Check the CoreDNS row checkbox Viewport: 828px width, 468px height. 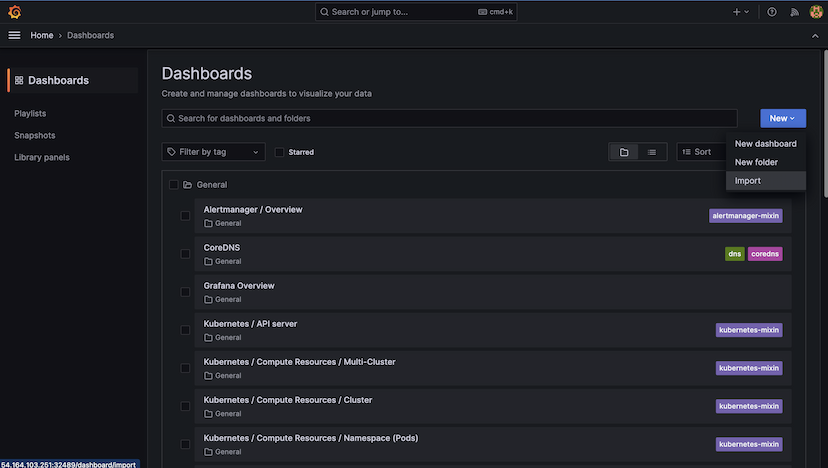click(185, 254)
